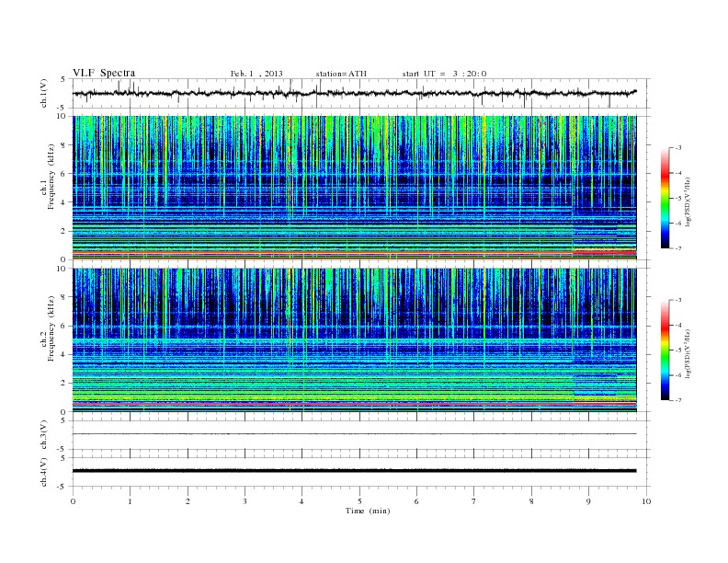Click inside the ch.2 spectrogram panel
The width and height of the screenshot is (728, 563).
[354, 340]
